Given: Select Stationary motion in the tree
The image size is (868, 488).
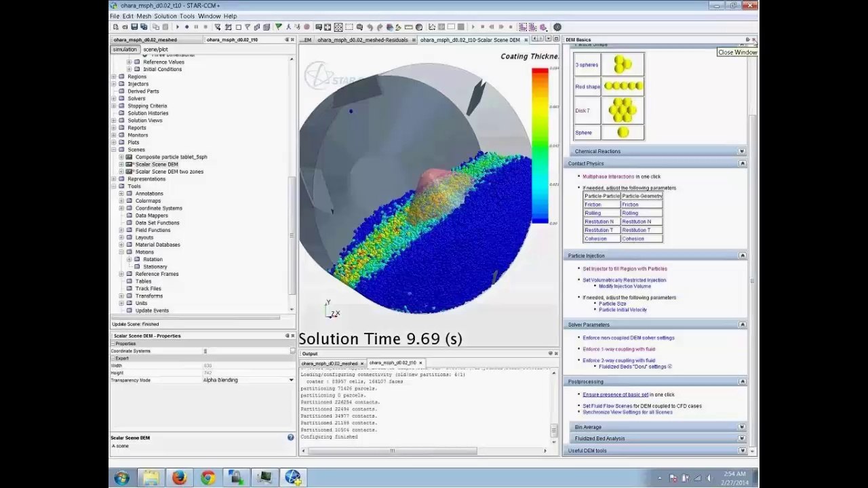Looking at the screenshot, I should point(155,266).
